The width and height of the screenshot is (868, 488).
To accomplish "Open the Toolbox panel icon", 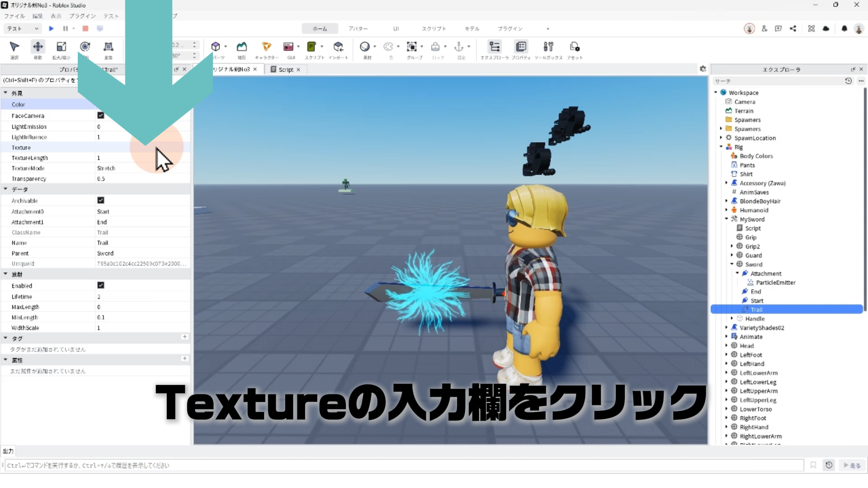I will click(x=548, y=47).
